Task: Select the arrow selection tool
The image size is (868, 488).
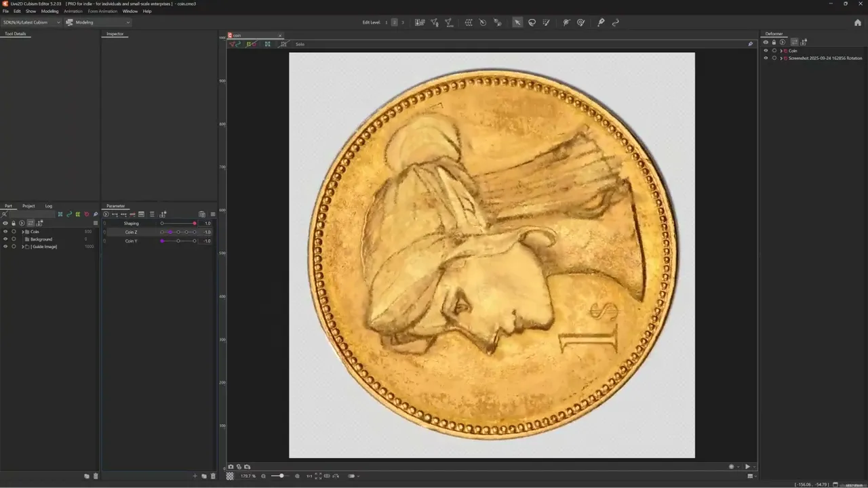Action: tap(517, 22)
